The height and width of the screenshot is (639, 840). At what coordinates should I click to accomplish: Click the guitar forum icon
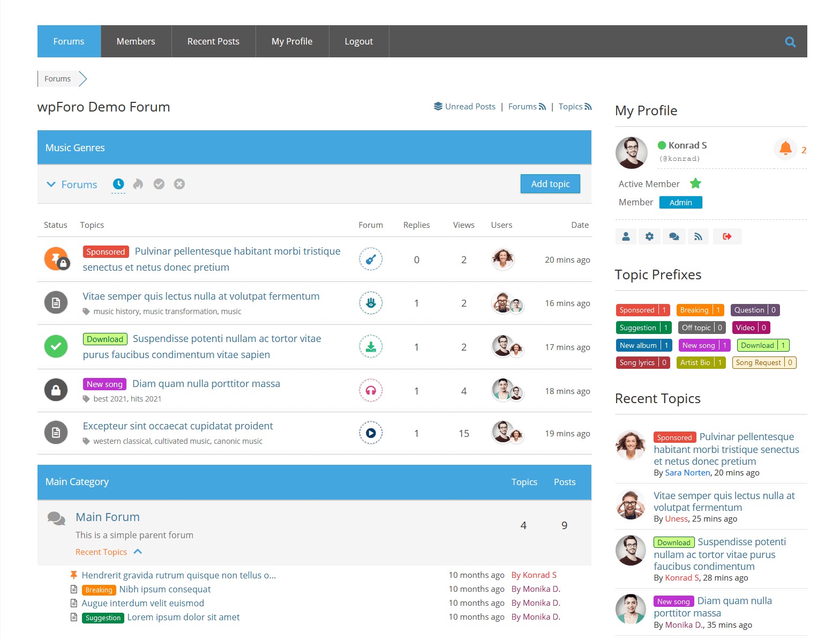pyautogui.click(x=371, y=259)
